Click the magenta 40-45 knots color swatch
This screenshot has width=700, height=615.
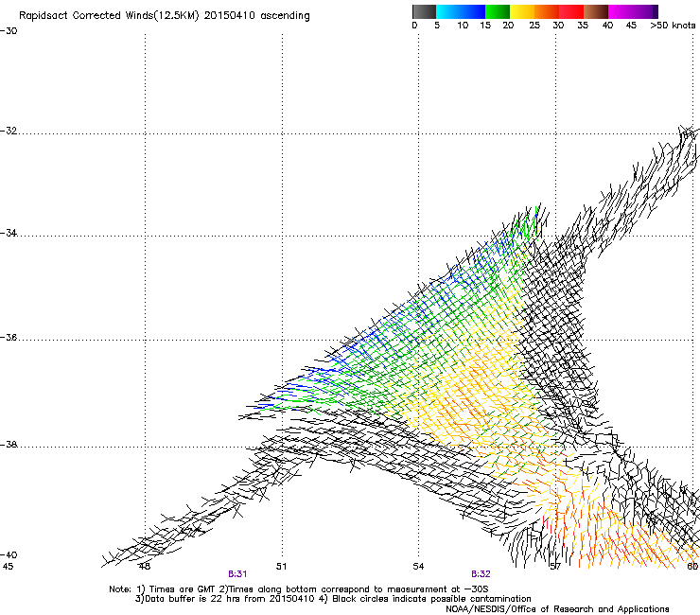tap(621, 11)
